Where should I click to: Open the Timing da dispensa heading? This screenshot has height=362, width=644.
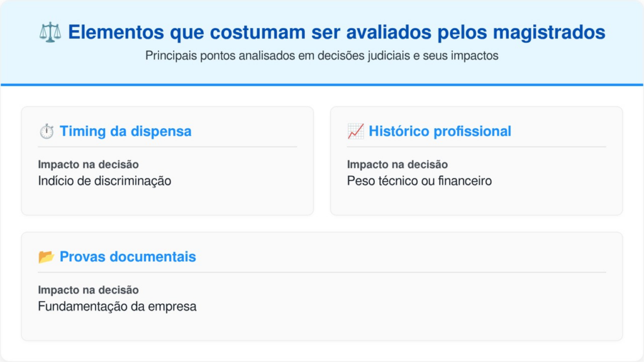coord(125,131)
